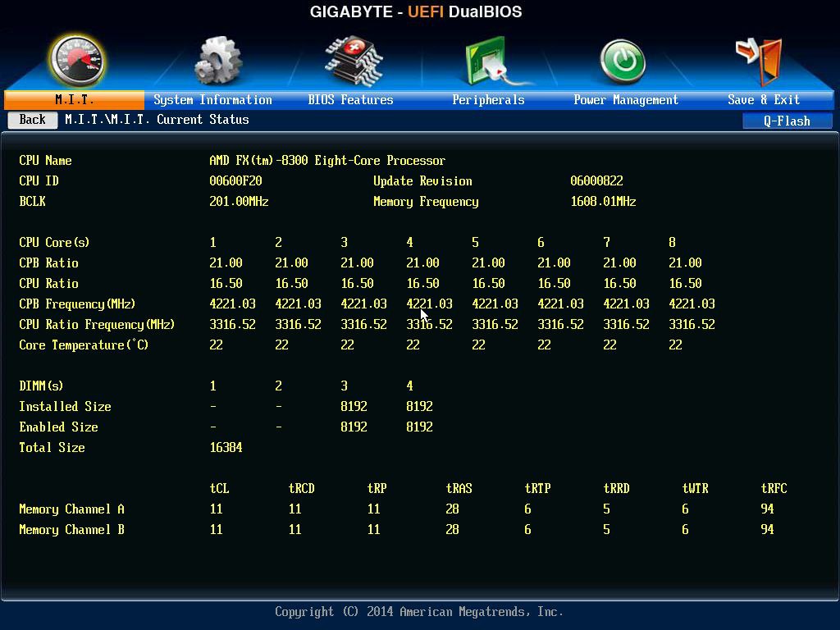This screenshot has height=630, width=840.
Task: Select the AMD FX(tm)-8300 Eight-Core Processor value
Action: point(326,161)
